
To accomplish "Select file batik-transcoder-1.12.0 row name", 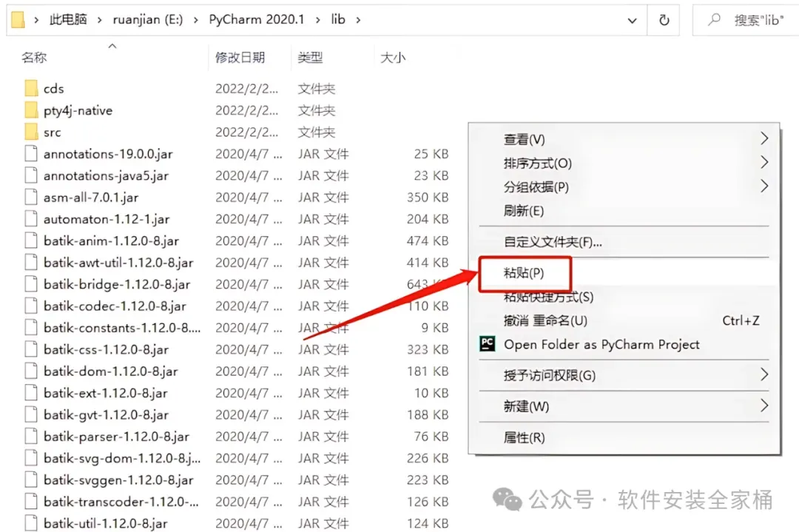I will 121,502.
